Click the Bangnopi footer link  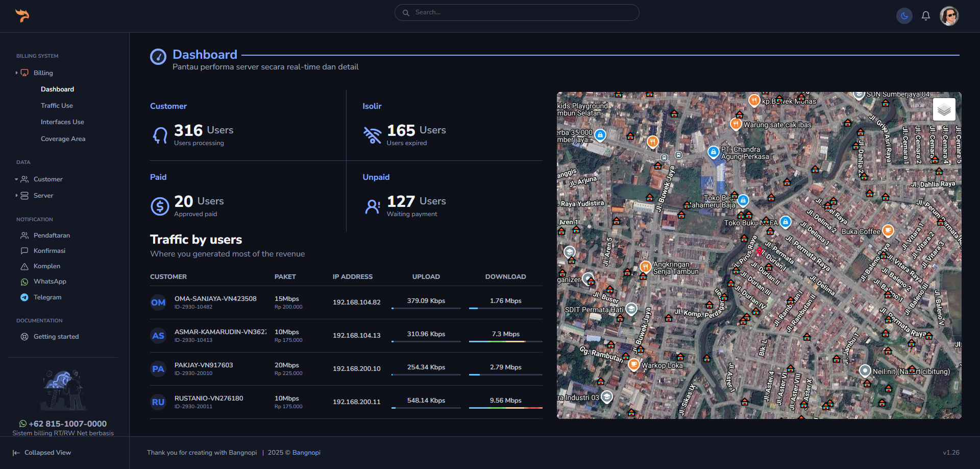coord(306,453)
